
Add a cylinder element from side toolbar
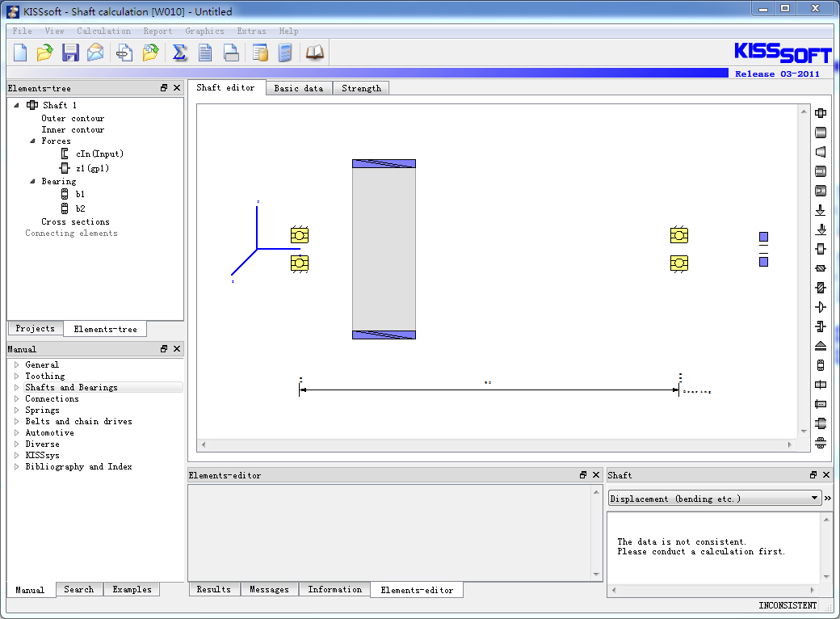click(821, 133)
